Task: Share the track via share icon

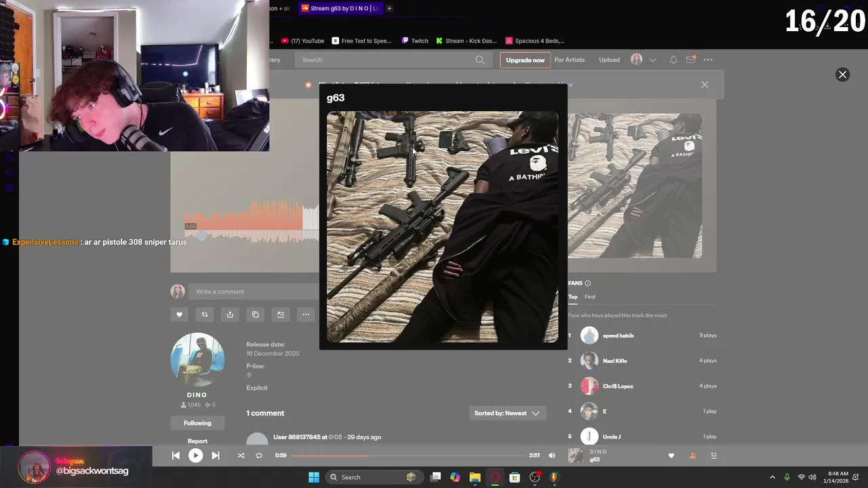Action: (230, 314)
